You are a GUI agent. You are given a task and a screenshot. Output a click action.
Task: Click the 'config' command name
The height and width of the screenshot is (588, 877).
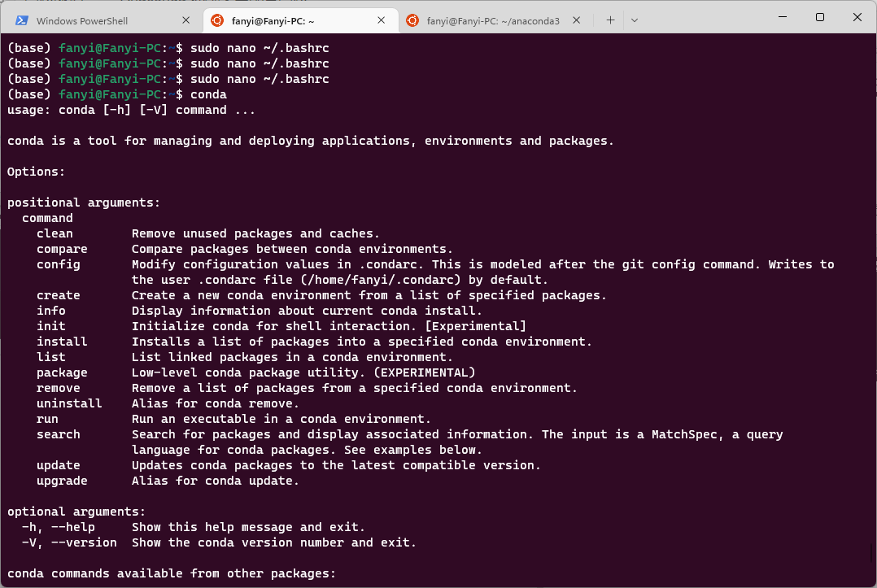59,264
